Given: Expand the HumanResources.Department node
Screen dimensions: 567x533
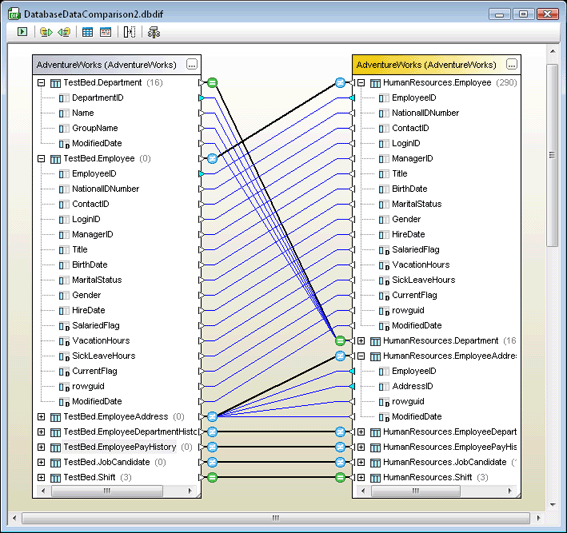Looking at the screenshot, I should 361,341.
